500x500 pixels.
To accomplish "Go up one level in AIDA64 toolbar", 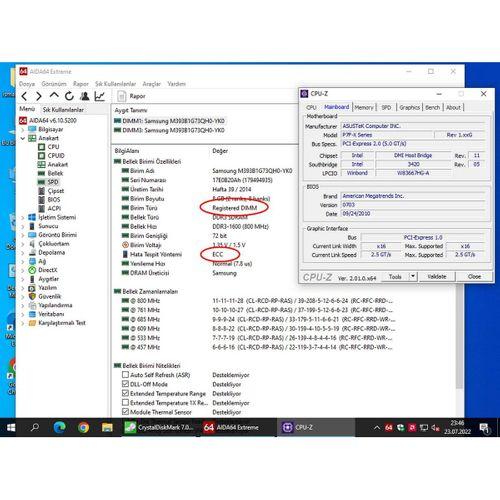I will 54,96.
